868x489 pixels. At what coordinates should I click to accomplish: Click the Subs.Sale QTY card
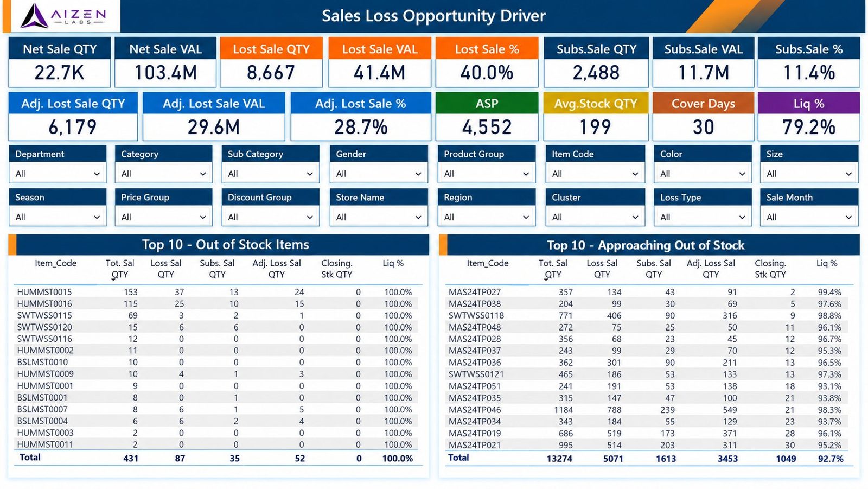click(596, 62)
